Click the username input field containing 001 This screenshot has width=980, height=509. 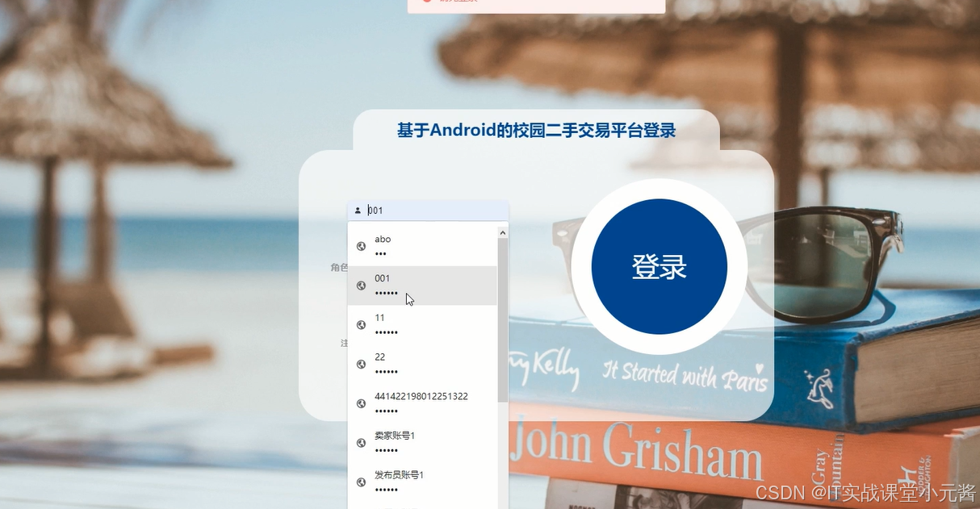tap(428, 211)
